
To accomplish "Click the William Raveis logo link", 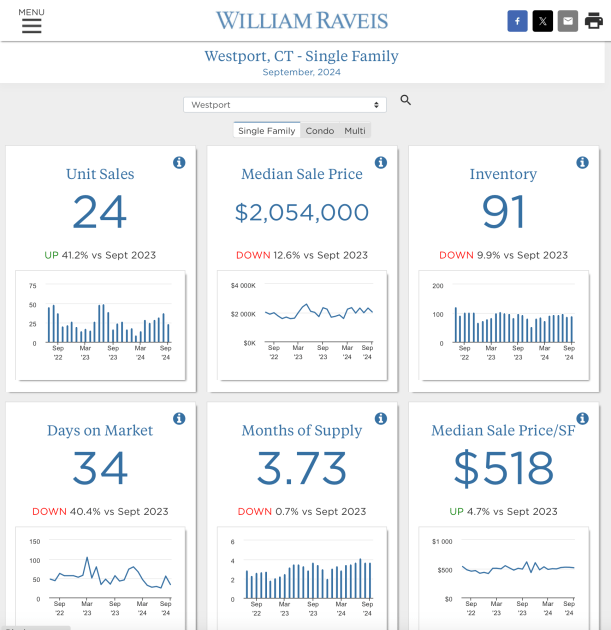I will click(302, 20).
